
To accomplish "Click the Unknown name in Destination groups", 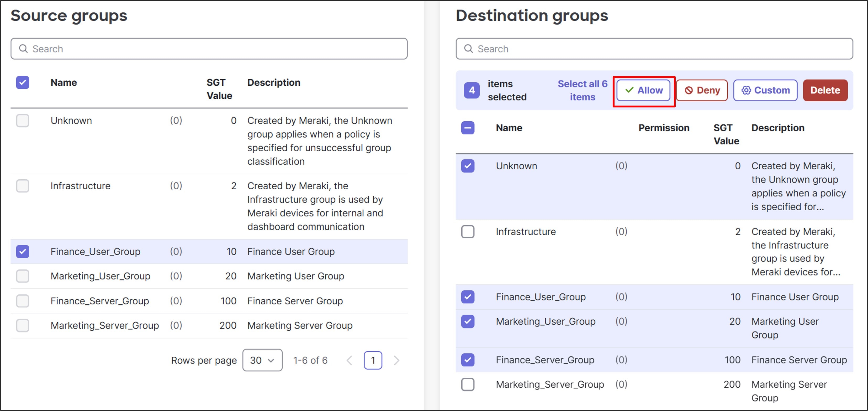I will point(516,166).
